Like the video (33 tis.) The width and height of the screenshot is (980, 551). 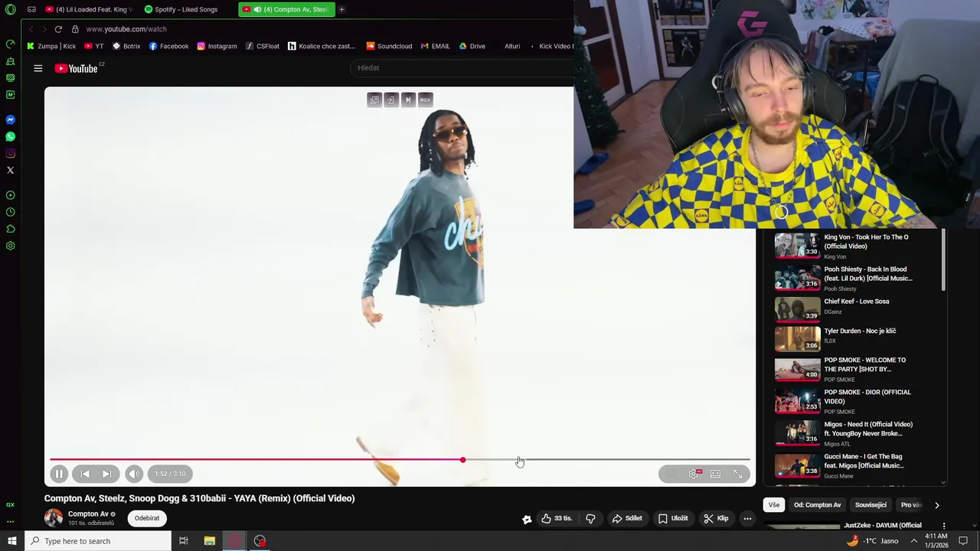[557, 518]
